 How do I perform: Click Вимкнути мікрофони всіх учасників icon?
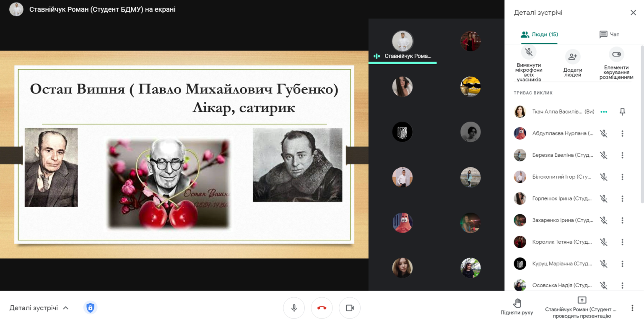[x=529, y=52]
